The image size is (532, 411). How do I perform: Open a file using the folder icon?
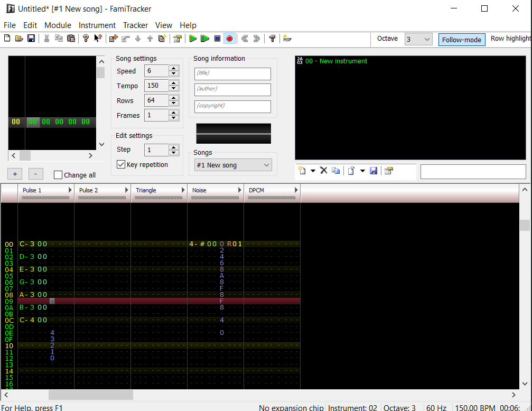19,39
